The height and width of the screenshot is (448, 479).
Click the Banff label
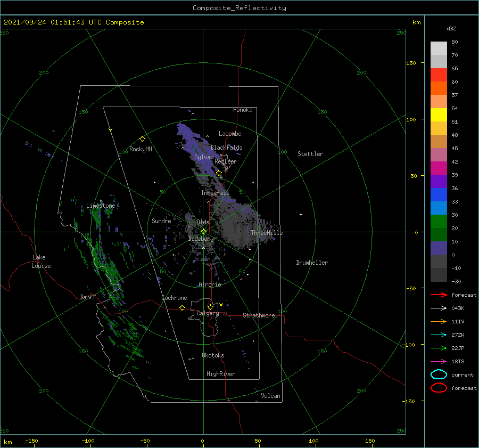pyautogui.click(x=88, y=297)
